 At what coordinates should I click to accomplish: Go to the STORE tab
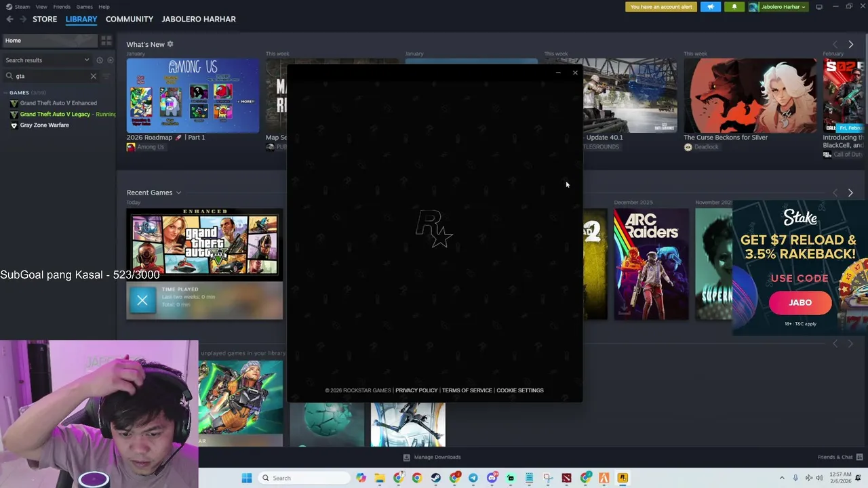point(45,19)
